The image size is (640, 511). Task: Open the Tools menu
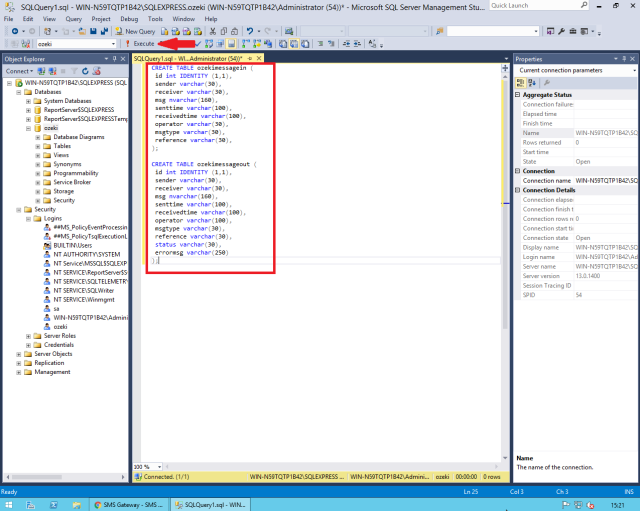coord(155,19)
